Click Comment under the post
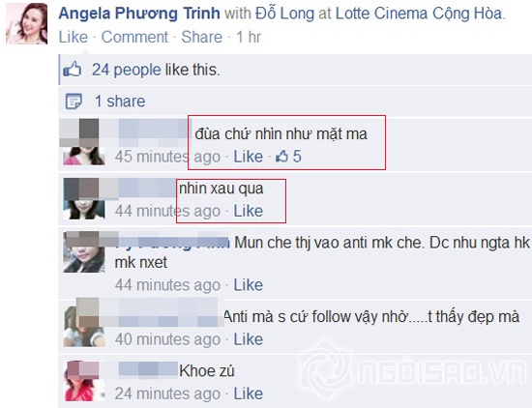 click(134, 37)
